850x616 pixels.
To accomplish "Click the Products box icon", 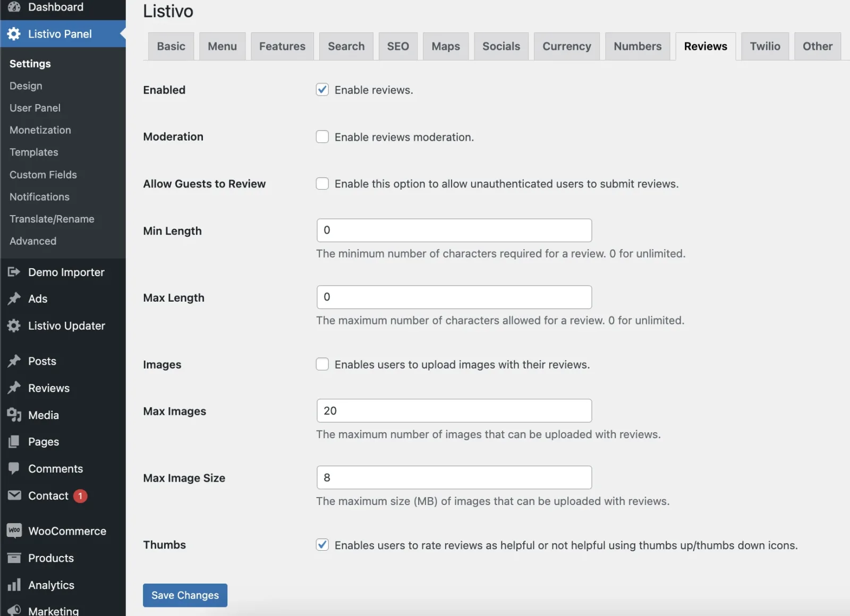I will pyautogui.click(x=14, y=558).
